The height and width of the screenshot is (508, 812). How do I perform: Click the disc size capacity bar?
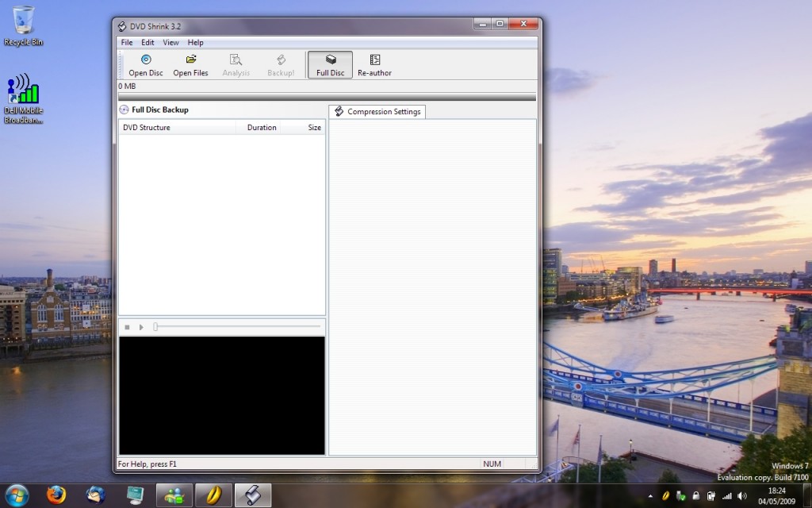(x=327, y=97)
